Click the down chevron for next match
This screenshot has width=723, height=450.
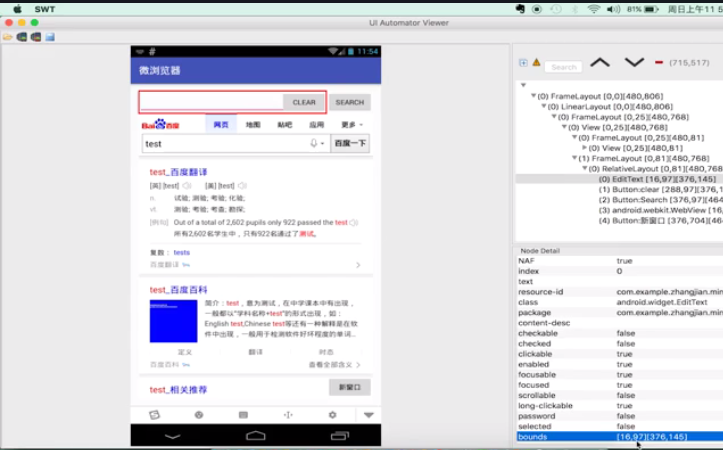point(634,62)
